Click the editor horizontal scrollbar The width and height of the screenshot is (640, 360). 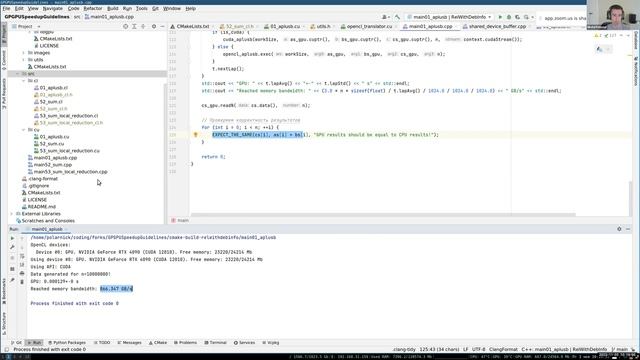coord(383,215)
